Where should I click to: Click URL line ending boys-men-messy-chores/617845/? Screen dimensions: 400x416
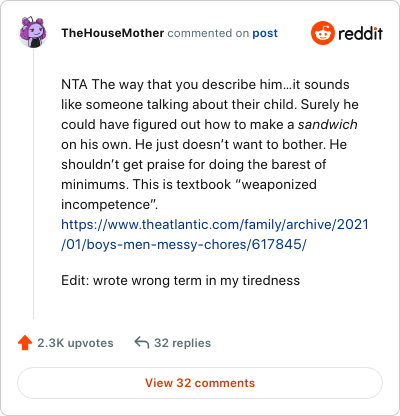tap(184, 244)
